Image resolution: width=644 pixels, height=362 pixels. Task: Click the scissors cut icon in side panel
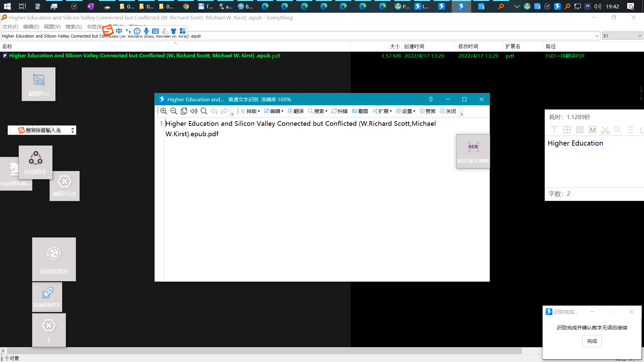[x=605, y=130]
